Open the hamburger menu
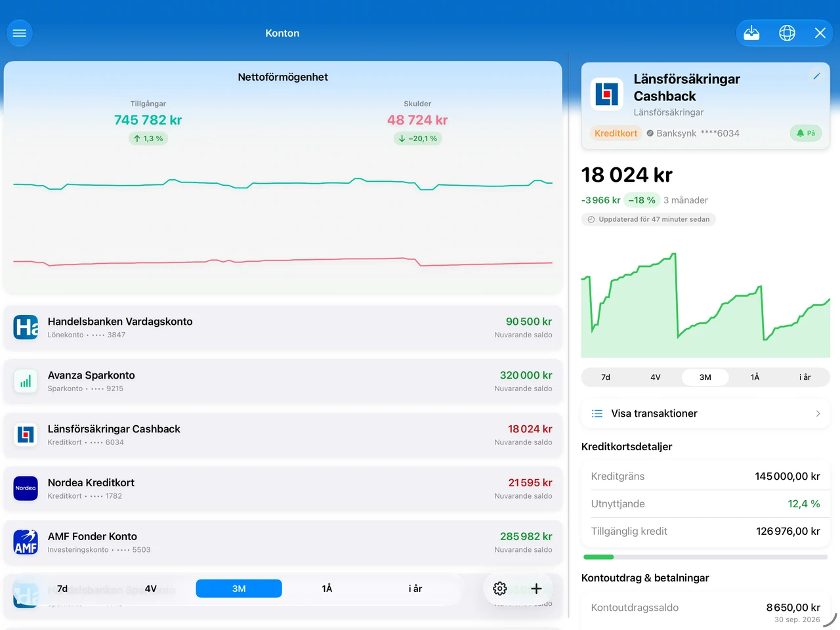The image size is (840, 630). (20, 33)
